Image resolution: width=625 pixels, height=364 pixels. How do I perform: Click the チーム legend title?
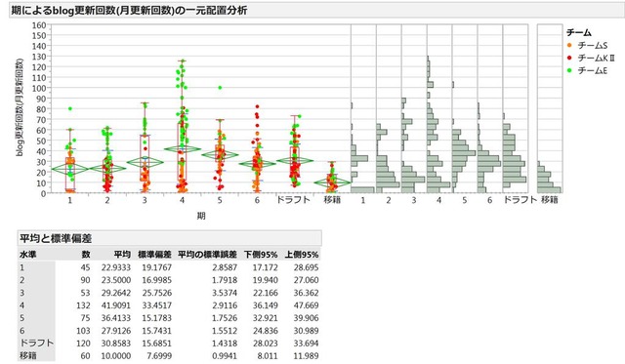tap(579, 32)
